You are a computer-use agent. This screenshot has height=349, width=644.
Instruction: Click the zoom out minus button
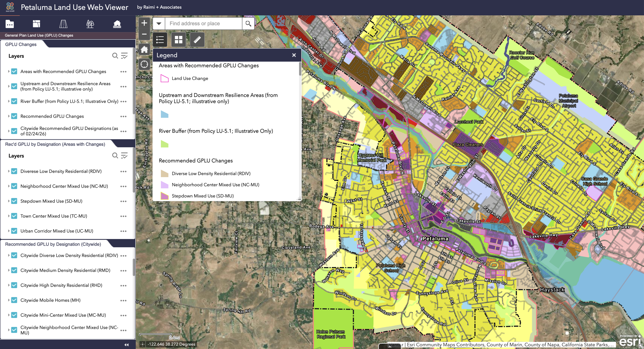pos(144,34)
